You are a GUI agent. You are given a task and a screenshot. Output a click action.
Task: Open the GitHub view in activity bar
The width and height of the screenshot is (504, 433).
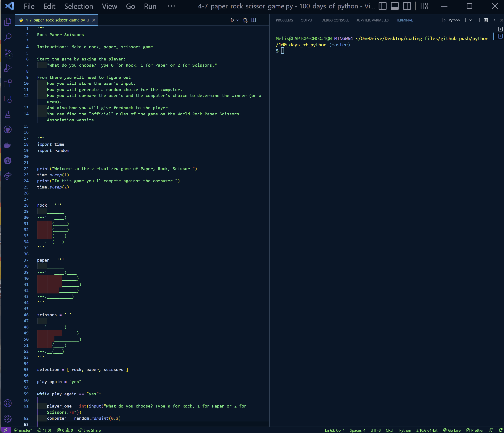[8, 130]
